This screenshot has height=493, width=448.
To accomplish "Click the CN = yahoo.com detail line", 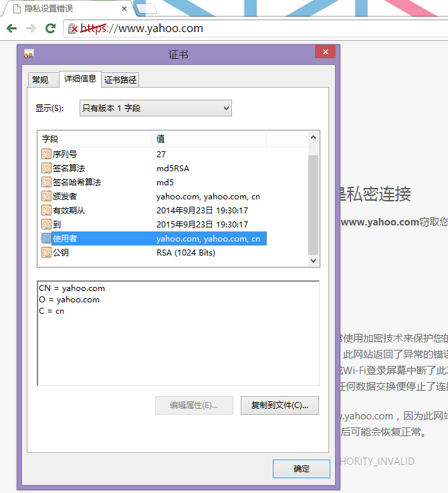I will point(72,288).
